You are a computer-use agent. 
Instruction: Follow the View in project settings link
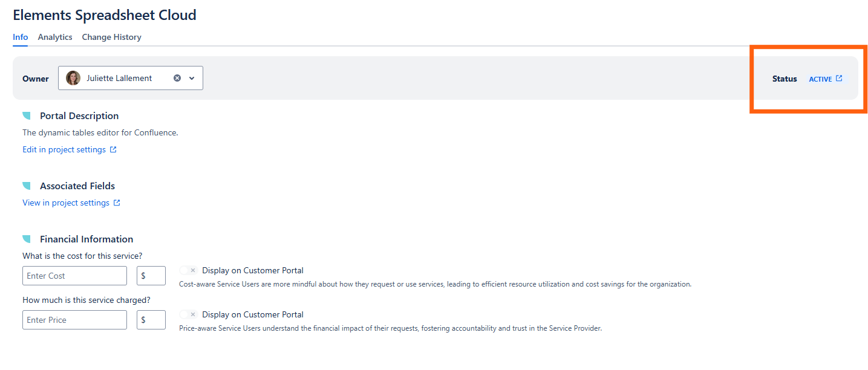[66, 203]
